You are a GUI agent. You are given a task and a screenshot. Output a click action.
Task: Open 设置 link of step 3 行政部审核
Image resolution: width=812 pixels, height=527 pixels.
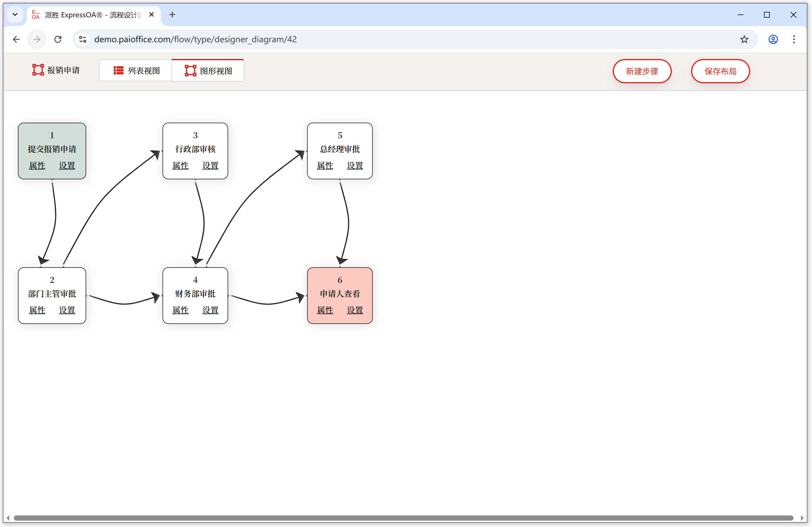(x=210, y=165)
